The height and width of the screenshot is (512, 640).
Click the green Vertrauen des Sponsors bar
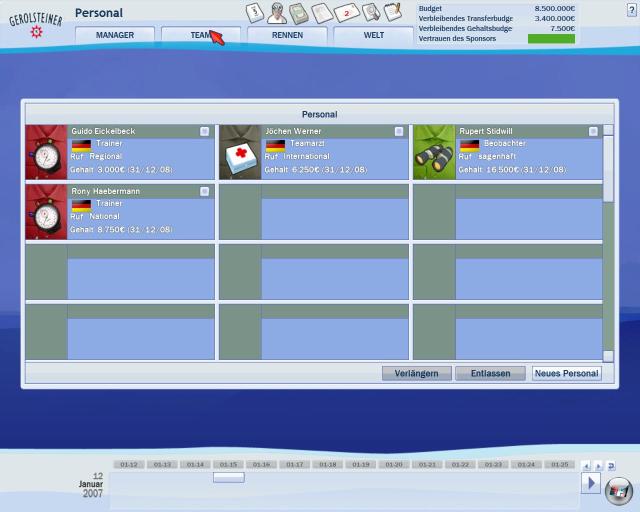pos(551,39)
